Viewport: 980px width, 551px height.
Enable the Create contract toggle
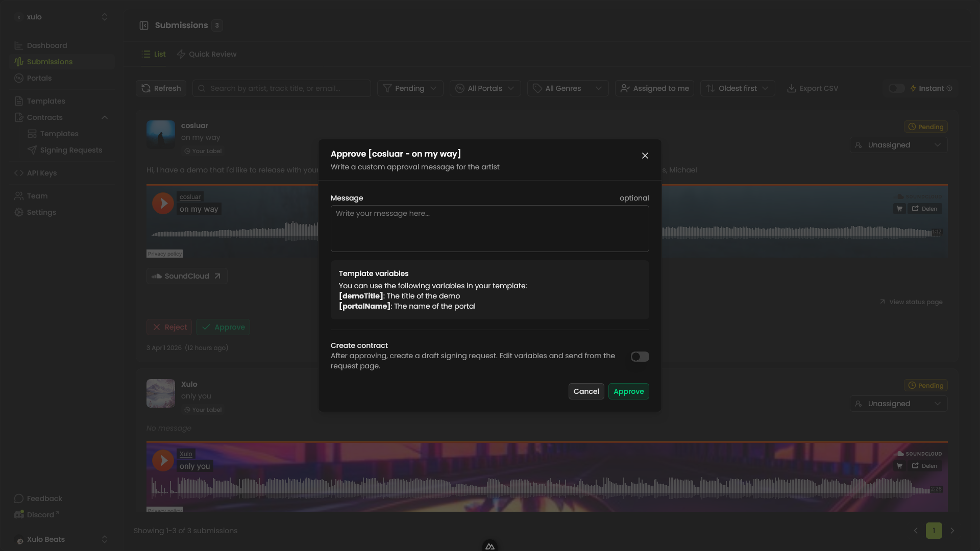[640, 357]
